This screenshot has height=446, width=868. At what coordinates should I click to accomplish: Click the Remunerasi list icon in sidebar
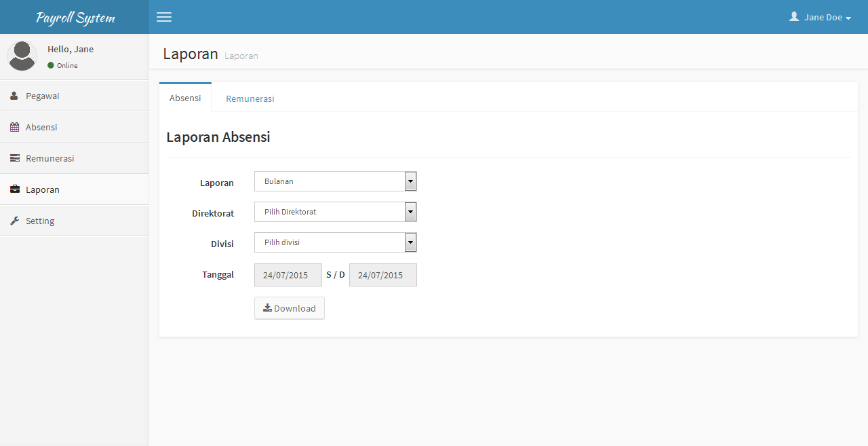(x=14, y=159)
